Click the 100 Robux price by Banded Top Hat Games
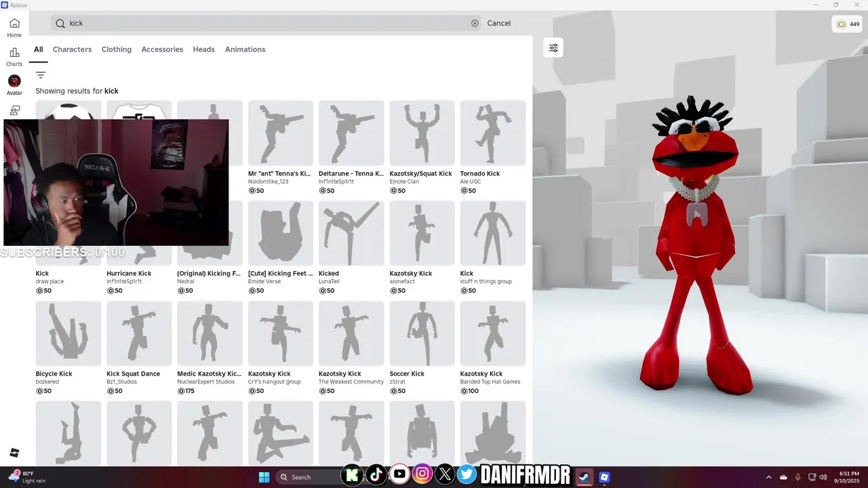The width and height of the screenshot is (868, 488). point(469,391)
